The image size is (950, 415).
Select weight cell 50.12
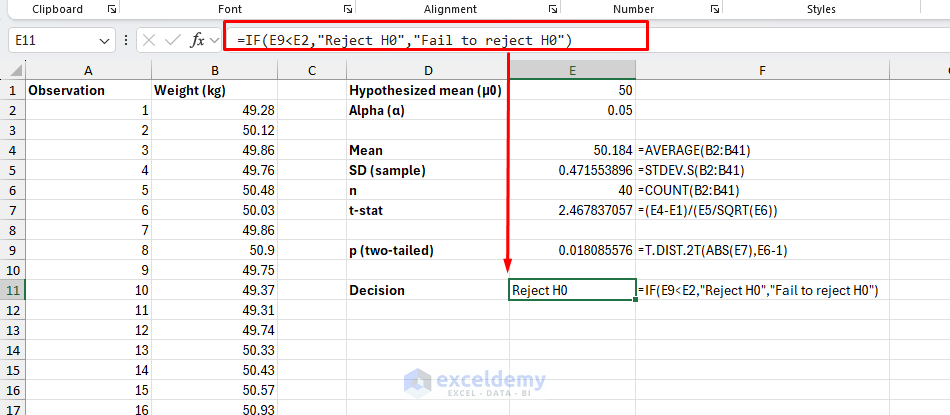click(214, 130)
